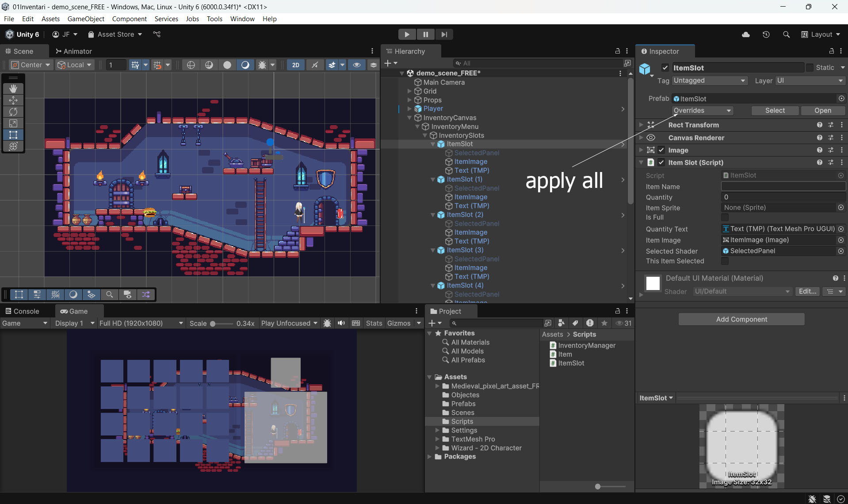Open the Unity Cloud icon
Viewport: 848px width, 504px height.
click(x=746, y=34)
